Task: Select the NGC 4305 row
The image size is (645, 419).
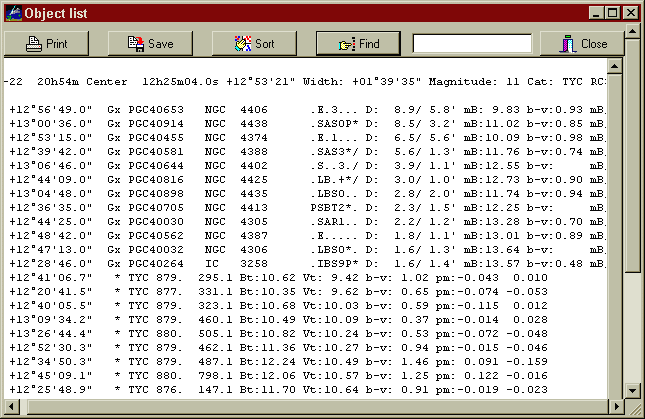Action: 306,222
